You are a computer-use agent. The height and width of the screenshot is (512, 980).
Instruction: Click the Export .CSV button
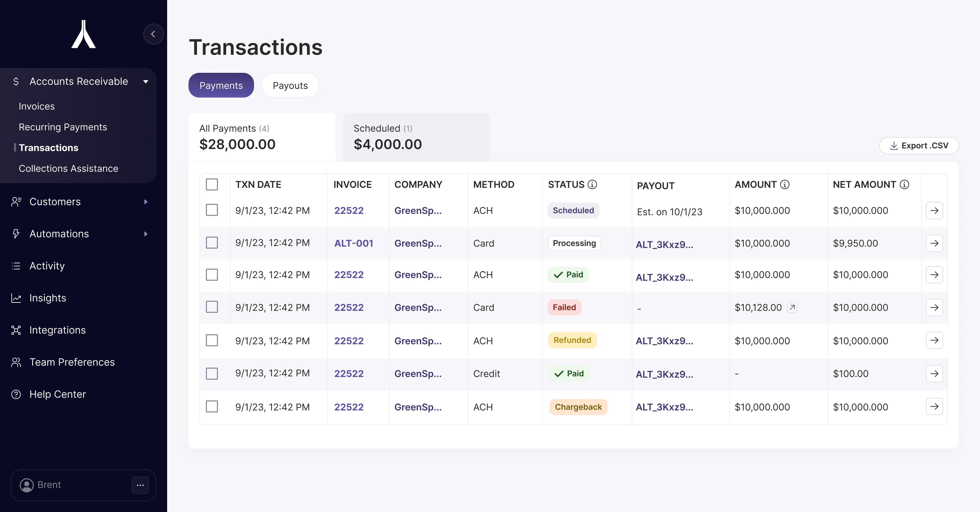click(919, 146)
